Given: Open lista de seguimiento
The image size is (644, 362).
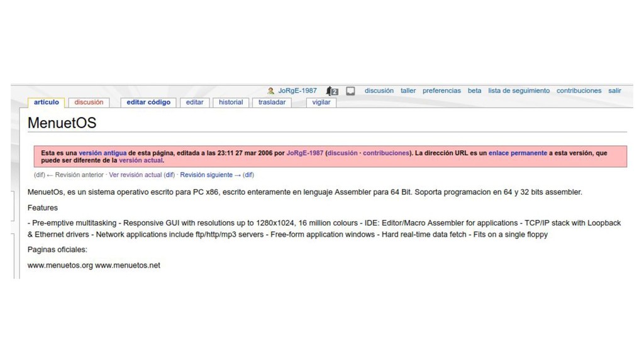Looking at the screenshot, I should (x=519, y=90).
